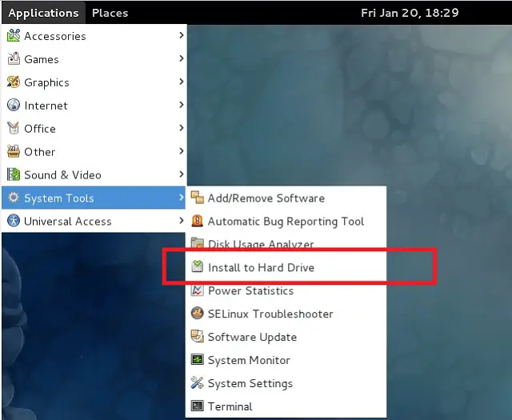Open the clock showing Fri Jan 20, 18:29
Screen dimensions: 512x420
tap(410, 13)
